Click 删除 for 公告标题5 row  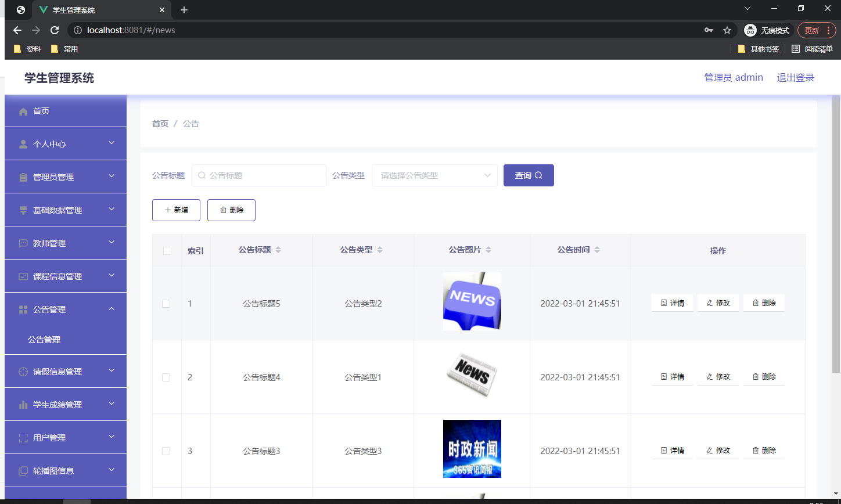click(764, 303)
